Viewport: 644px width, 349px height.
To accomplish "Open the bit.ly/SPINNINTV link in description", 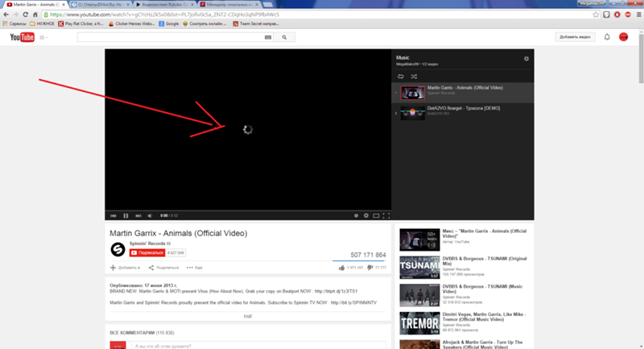I will [353, 302].
